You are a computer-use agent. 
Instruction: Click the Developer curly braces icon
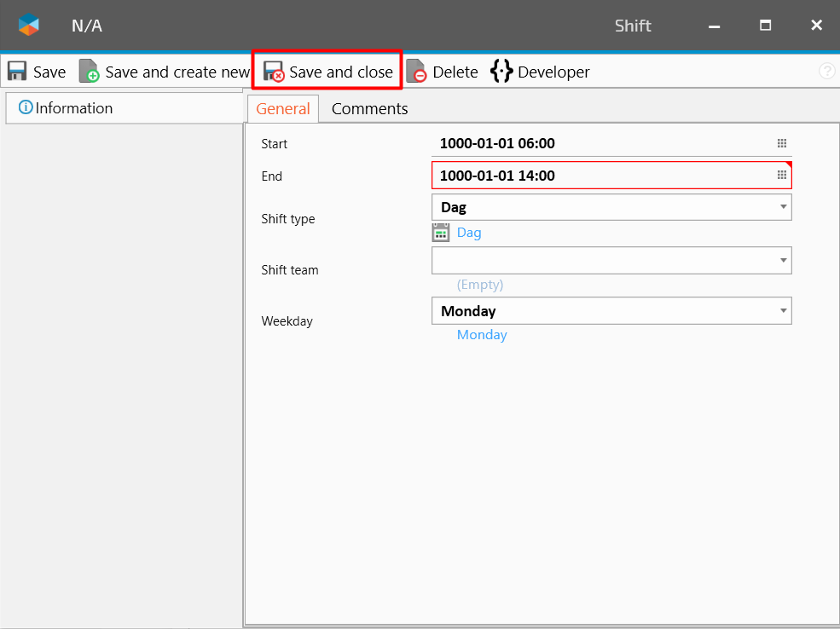click(501, 72)
